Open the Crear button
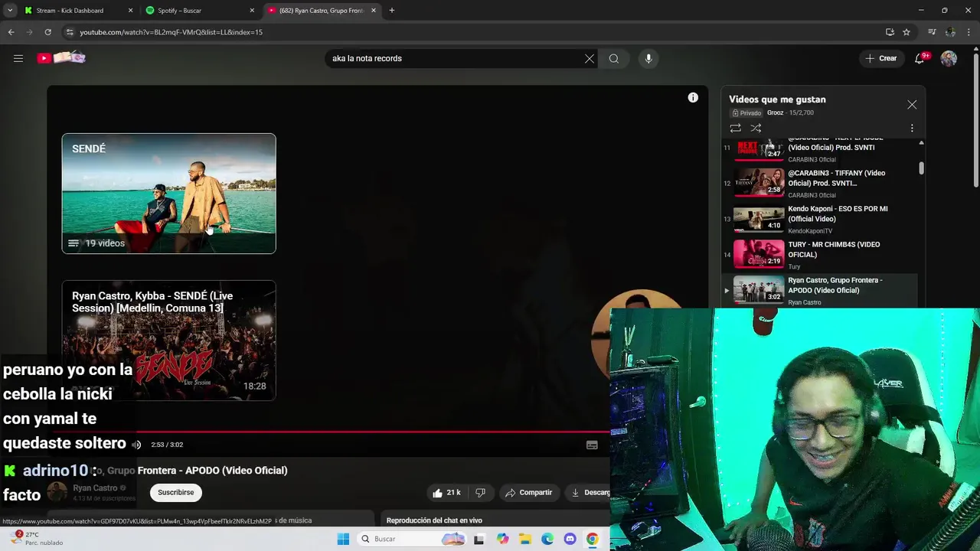Screen dimensions: 980x551 880,58
